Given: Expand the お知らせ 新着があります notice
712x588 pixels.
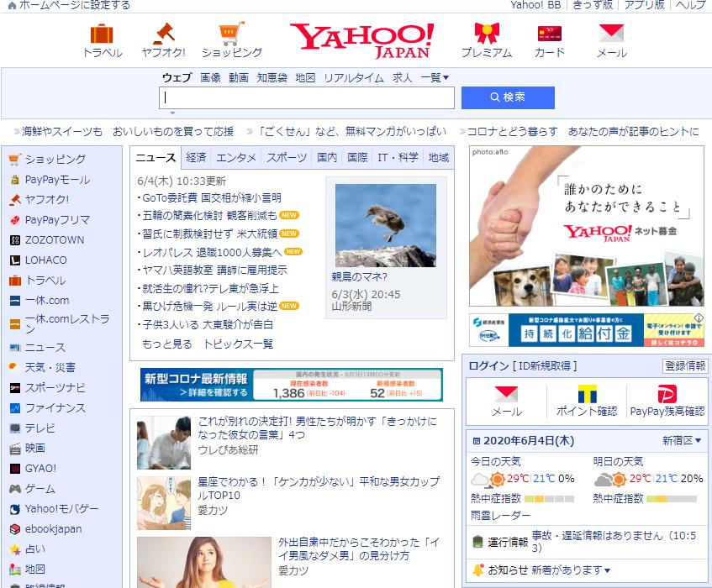Looking at the screenshot, I should [546, 570].
